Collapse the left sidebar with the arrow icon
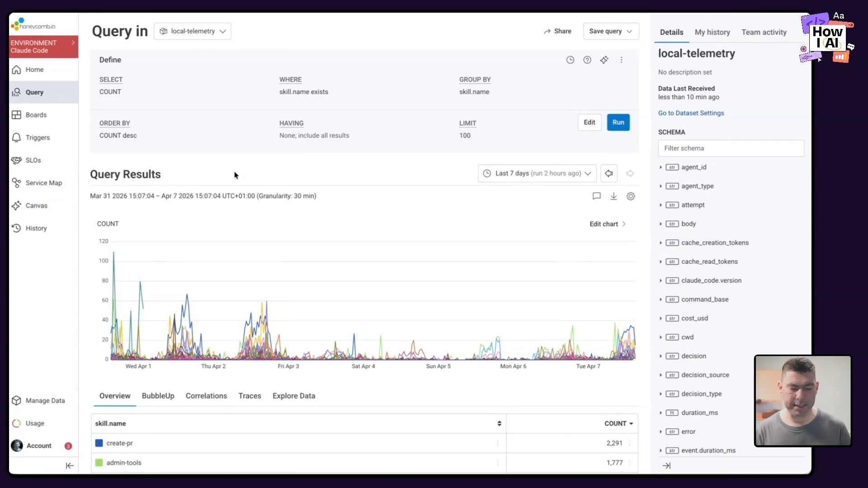The height and width of the screenshot is (488, 868). pyautogui.click(x=69, y=465)
